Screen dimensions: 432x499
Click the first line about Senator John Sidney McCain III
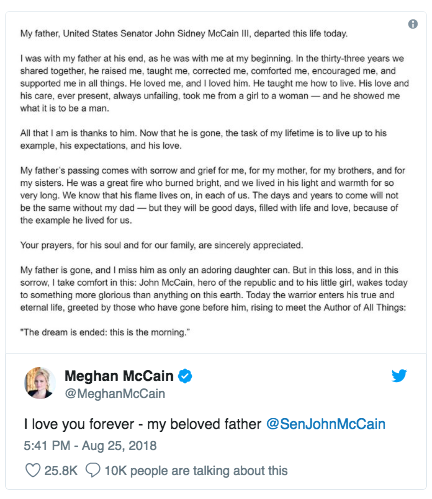184,34
